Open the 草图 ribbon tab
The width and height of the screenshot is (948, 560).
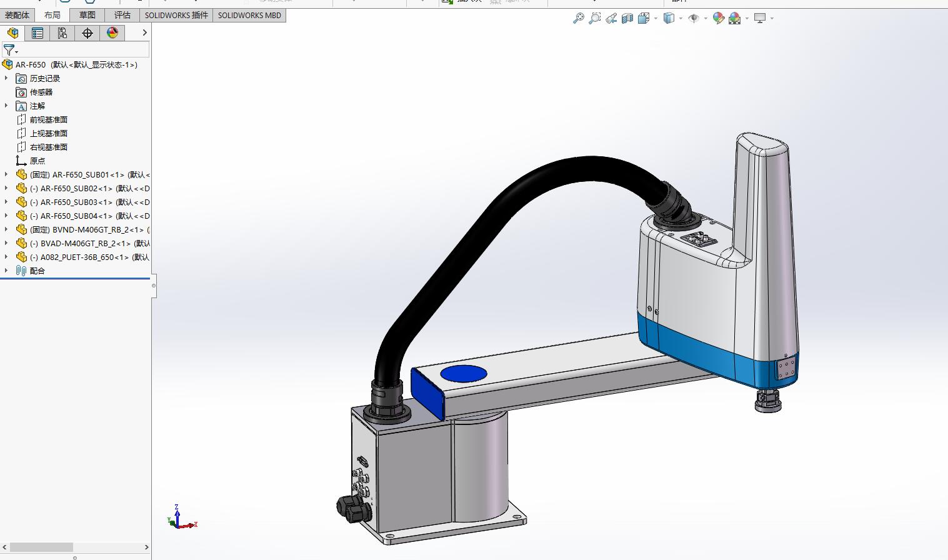coord(87,15)
